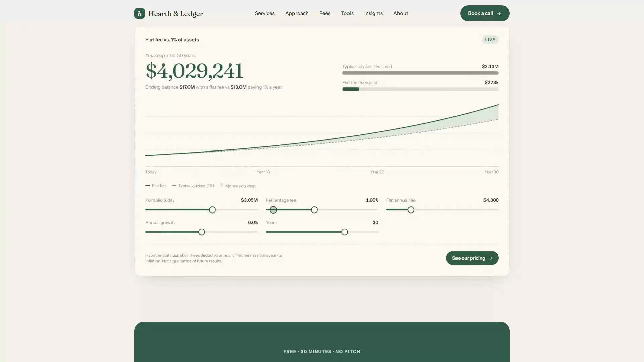The width and height of the screenshot is (644, 362).
Task: Open the Insights nav link
Action: coord(373,13)
